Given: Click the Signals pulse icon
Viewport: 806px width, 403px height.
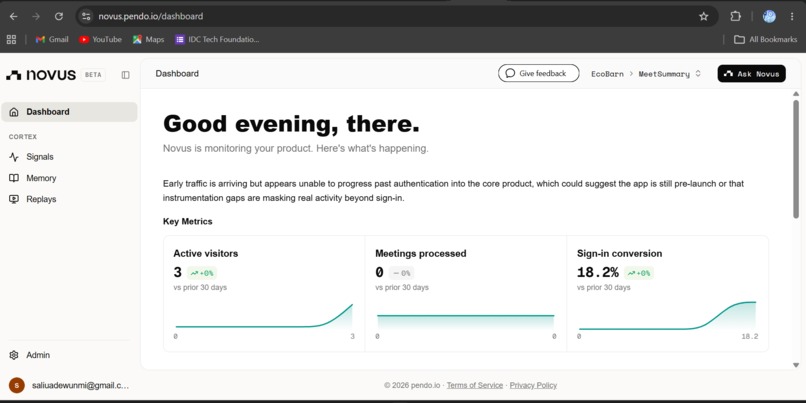Looking at the screenshot, I should (14, 157).
